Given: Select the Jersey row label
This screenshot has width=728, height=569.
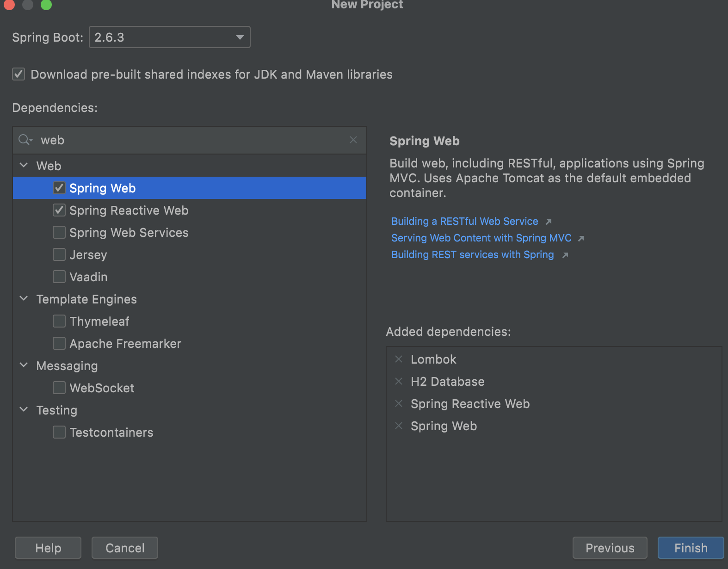Looking at the screenshot, I should [x=88, y=255].
